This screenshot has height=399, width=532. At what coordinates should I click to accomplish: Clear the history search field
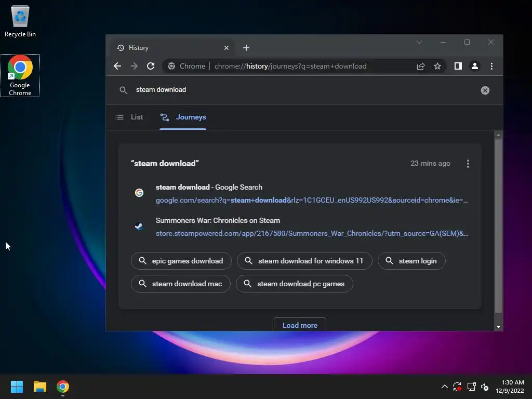pos(485,90)
